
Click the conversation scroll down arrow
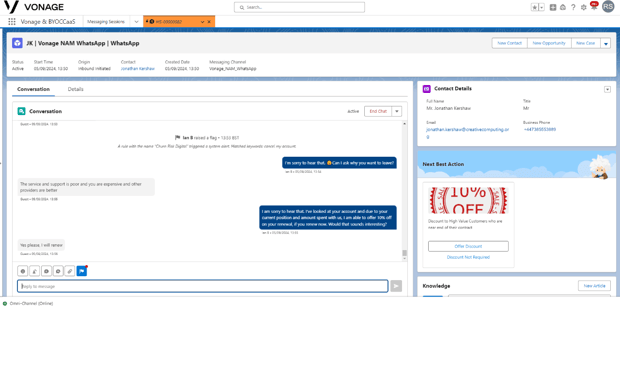point(405,259)
